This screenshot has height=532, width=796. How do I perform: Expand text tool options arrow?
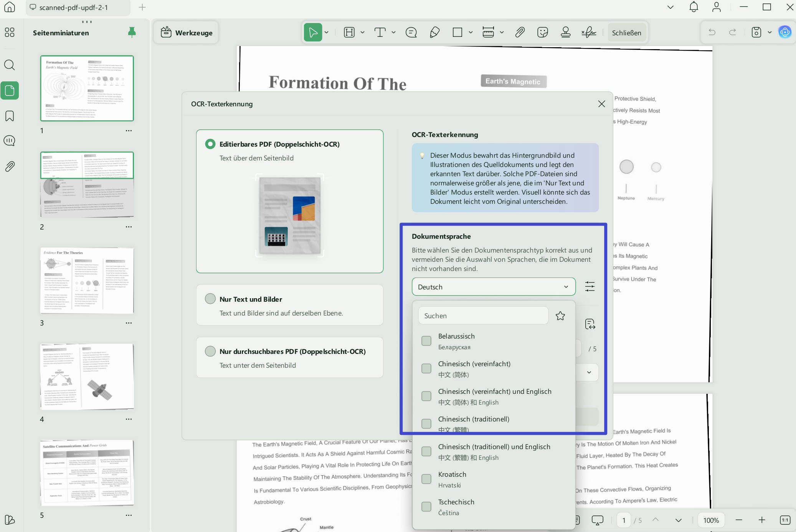(393, 33)
